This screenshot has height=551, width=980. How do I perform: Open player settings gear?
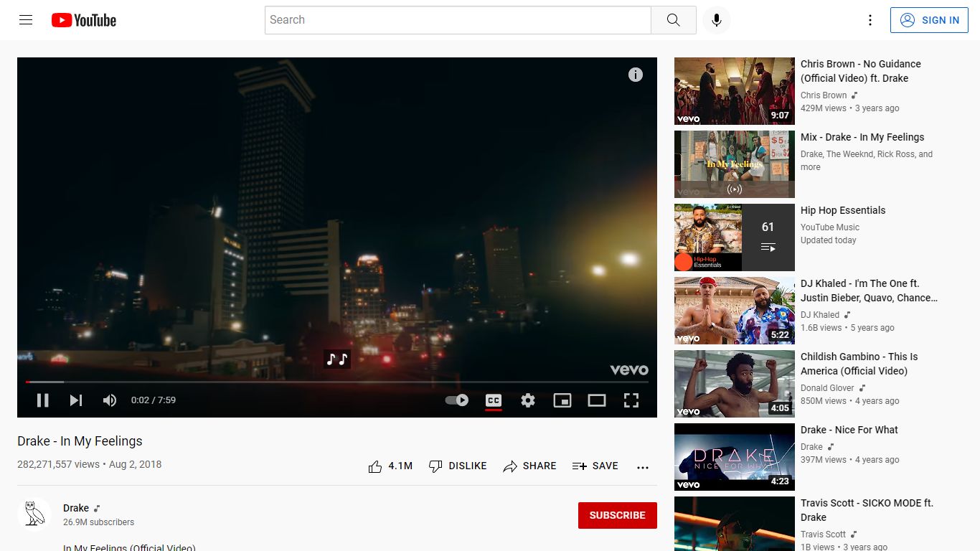[x=528, y=400]
